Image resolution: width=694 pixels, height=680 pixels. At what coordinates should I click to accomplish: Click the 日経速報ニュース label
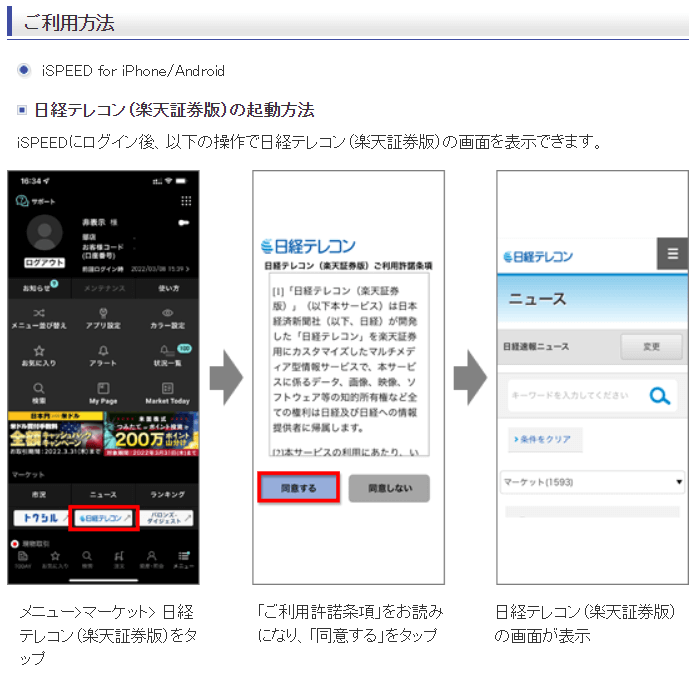pos(536,347)
